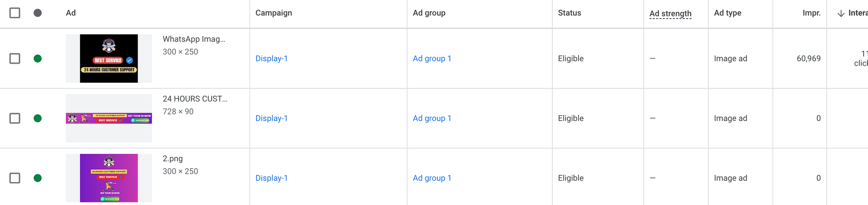Sort by Status column header
Image resolution: width=868 pixels, height=205 pixels.
(569, 13)
